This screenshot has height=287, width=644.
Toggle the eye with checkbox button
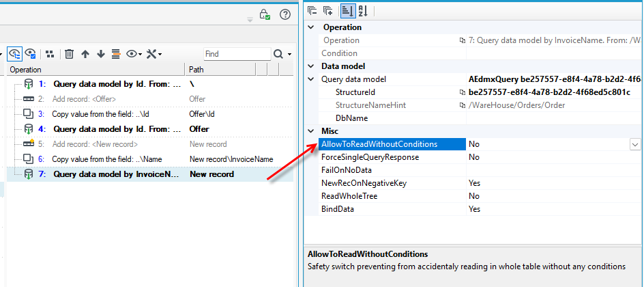[x=30, y=53]
